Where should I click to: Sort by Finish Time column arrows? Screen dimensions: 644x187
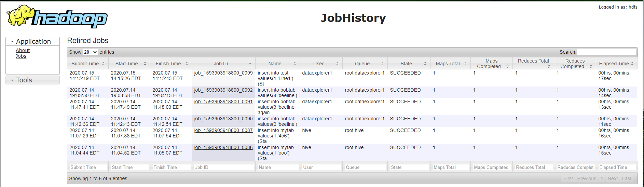coord(187,64)
